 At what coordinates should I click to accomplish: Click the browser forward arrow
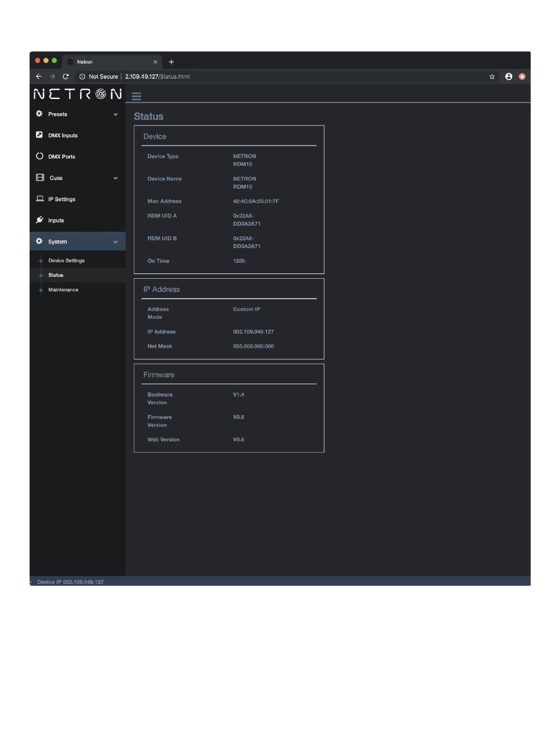point(52,77)
